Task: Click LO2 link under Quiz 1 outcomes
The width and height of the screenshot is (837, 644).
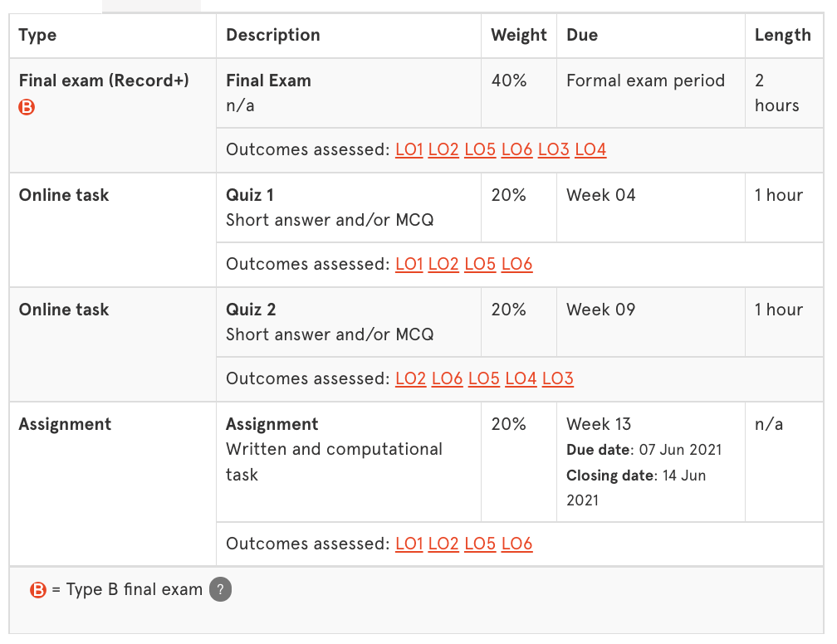Action: pos(443,265)
